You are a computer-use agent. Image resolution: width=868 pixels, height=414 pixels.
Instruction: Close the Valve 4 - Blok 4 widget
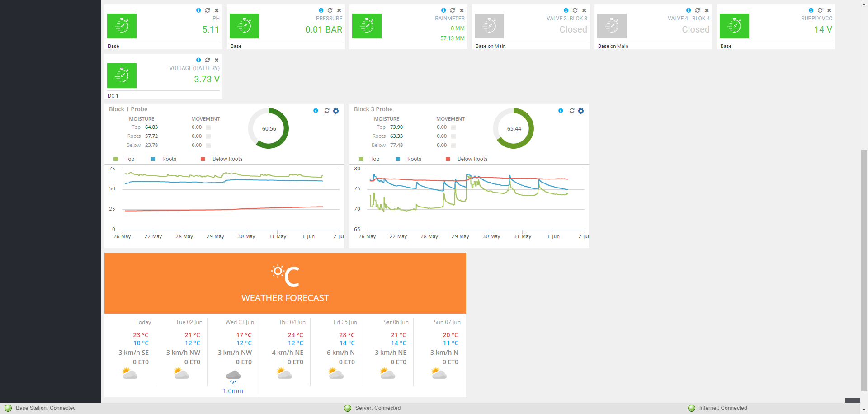tap(707, 10)
